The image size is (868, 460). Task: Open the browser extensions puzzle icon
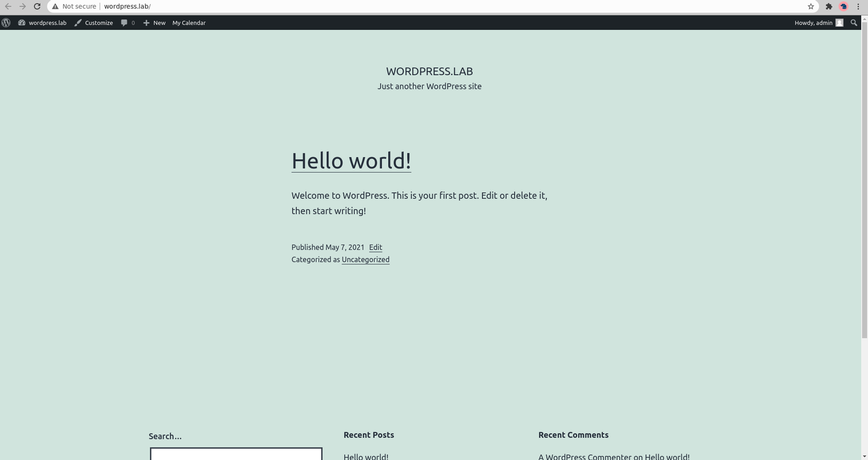[829, 6]
